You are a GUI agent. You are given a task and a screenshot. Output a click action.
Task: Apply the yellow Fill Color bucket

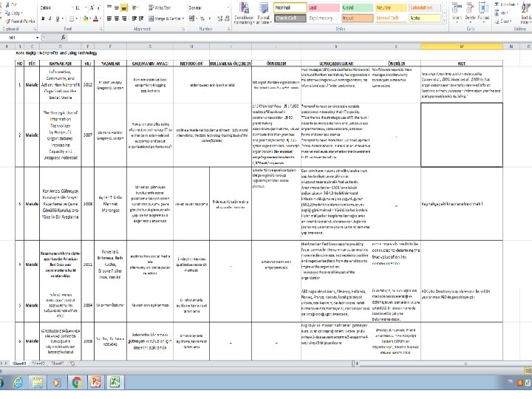[x=85, y=18]
